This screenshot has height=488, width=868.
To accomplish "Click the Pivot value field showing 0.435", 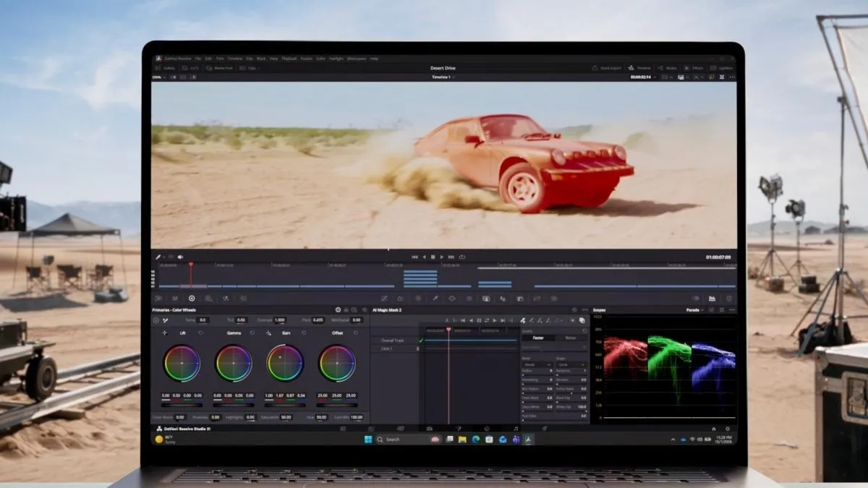I will pyautogui.click(x=318, y=320).
